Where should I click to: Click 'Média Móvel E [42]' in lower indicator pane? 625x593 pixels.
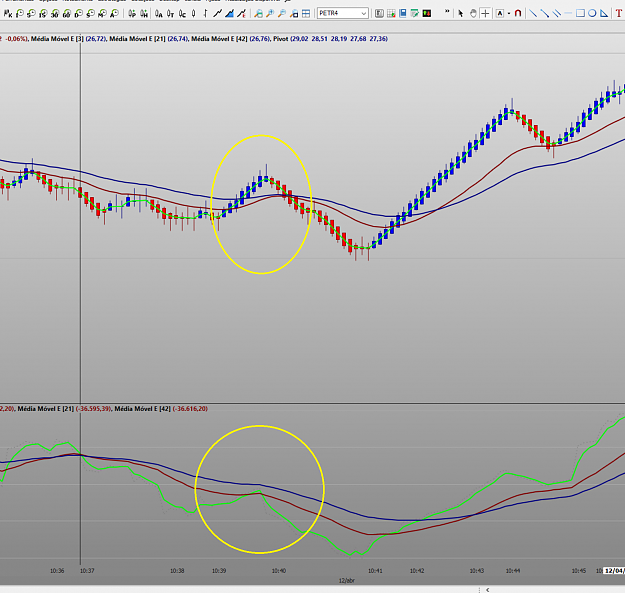[142, 408]
